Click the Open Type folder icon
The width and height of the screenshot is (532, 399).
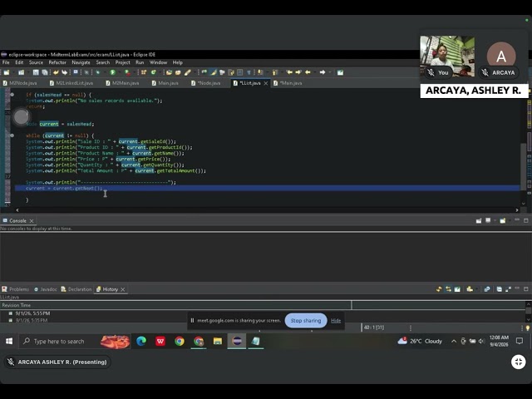[169, 72]
